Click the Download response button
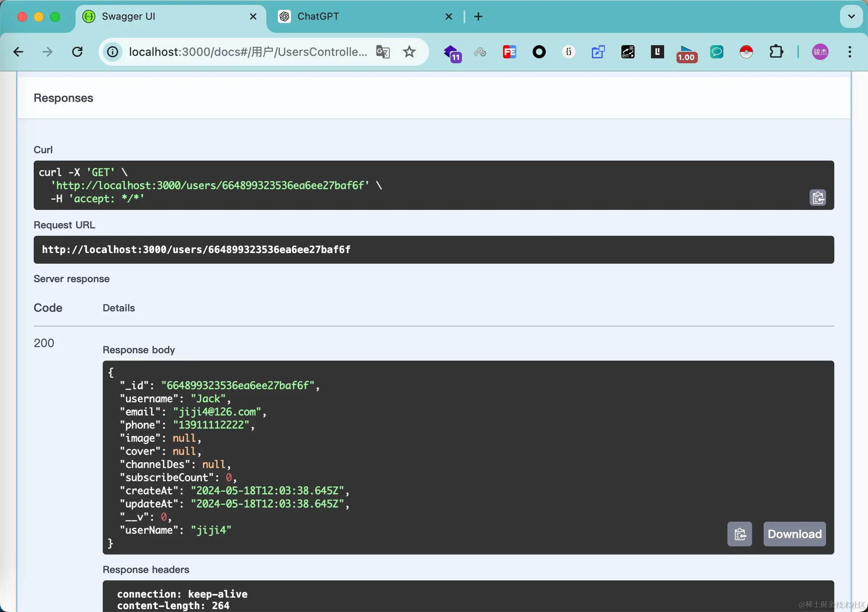 (794, 534)
